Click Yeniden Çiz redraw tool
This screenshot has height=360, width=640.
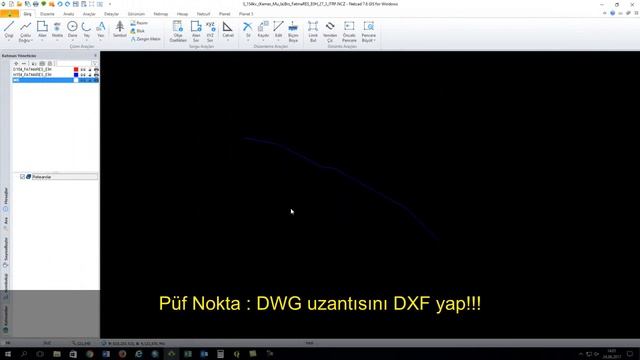(330, 31)
